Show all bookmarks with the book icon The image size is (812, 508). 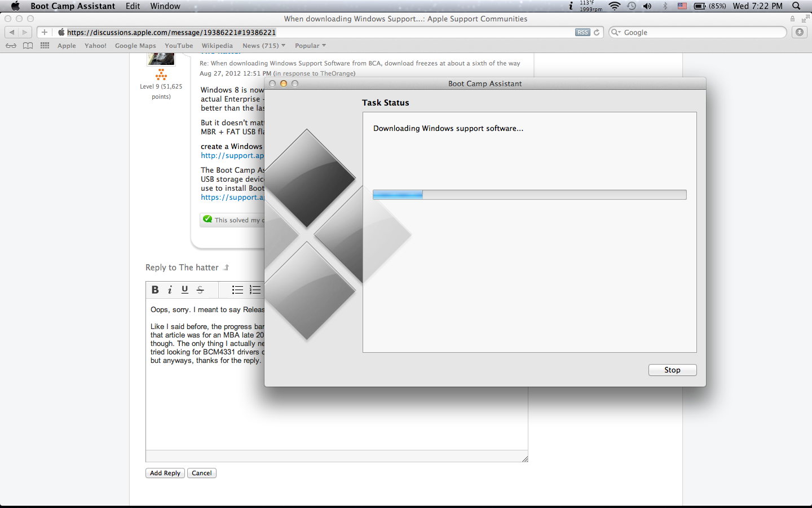coord(28,46)
